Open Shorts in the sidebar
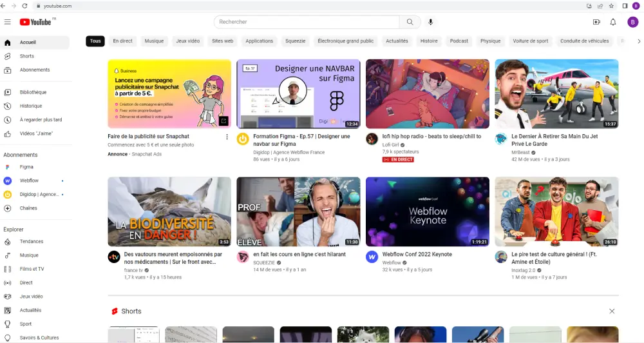This screenshot has width=644, height=343. pyautogui.click(x=35, y=56)
